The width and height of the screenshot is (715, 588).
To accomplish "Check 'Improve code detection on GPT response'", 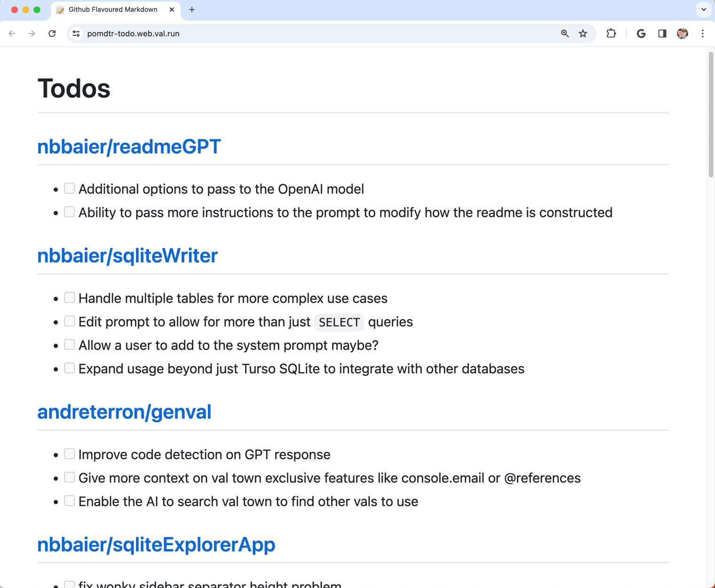I will [x=70, y=454].
